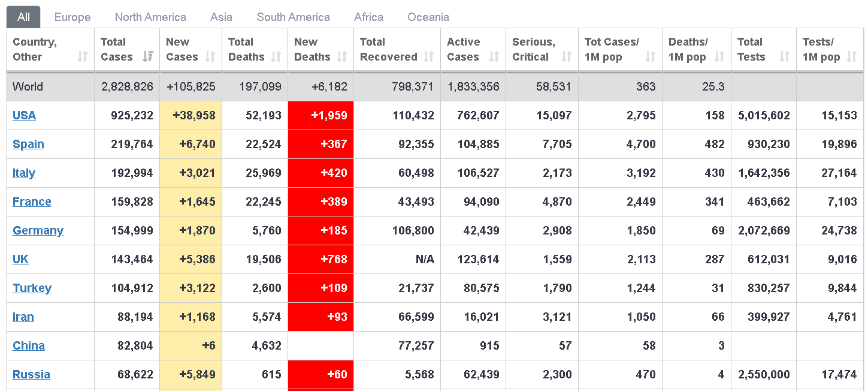The height and width of the screenshot is (391, 868).
Task: Click Germany total recovered 106,800
Action: point(413,230)
